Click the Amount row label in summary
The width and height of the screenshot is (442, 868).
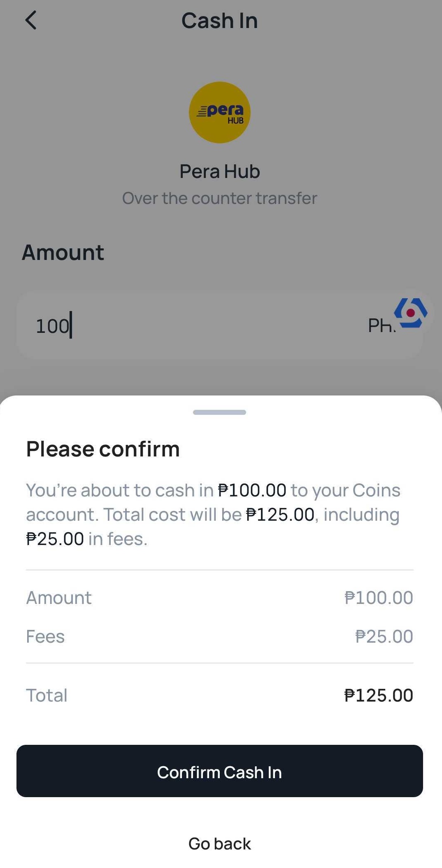point(59,598)
